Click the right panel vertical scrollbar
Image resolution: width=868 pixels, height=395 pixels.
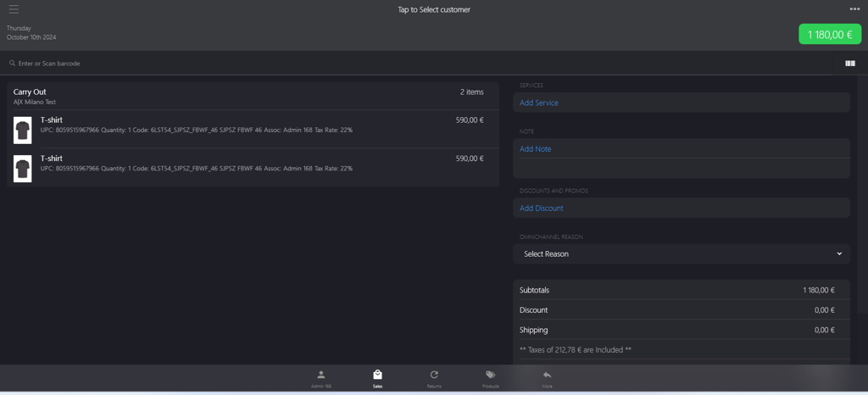click(862, 195)
